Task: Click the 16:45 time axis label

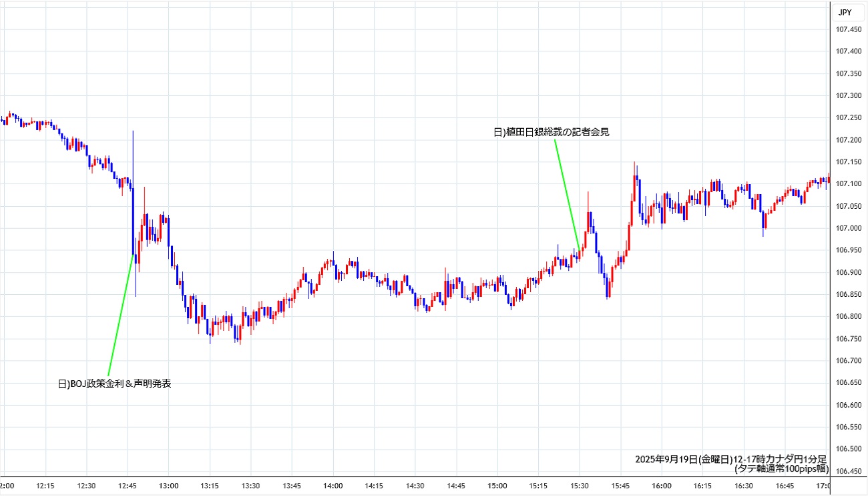Action: [x=785, y=486]
